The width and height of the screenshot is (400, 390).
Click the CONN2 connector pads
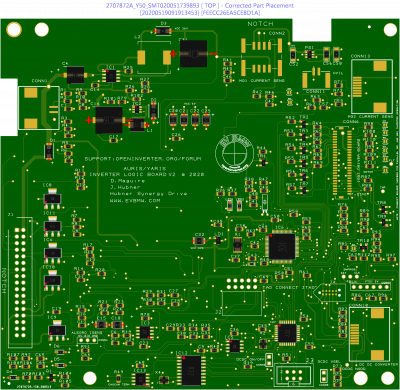coord(262,57)
